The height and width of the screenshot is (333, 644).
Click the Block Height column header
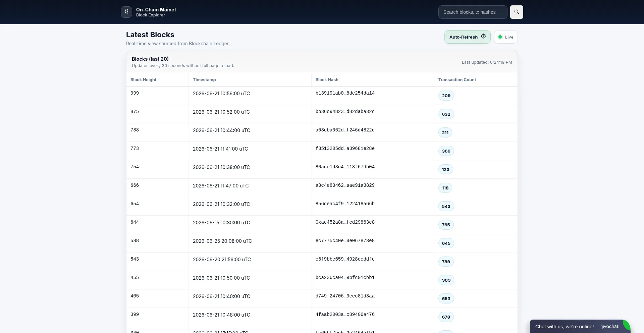(143, 80)
